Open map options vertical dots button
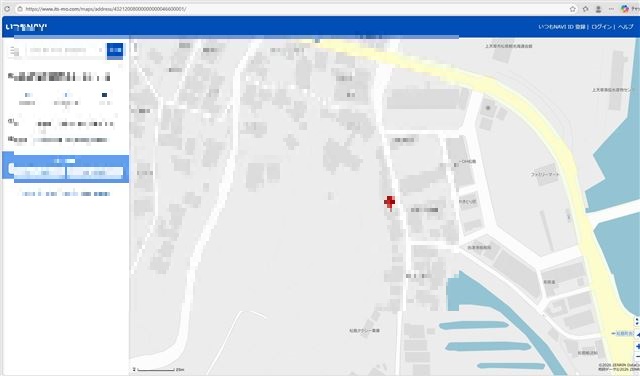 tap(637, 321)
